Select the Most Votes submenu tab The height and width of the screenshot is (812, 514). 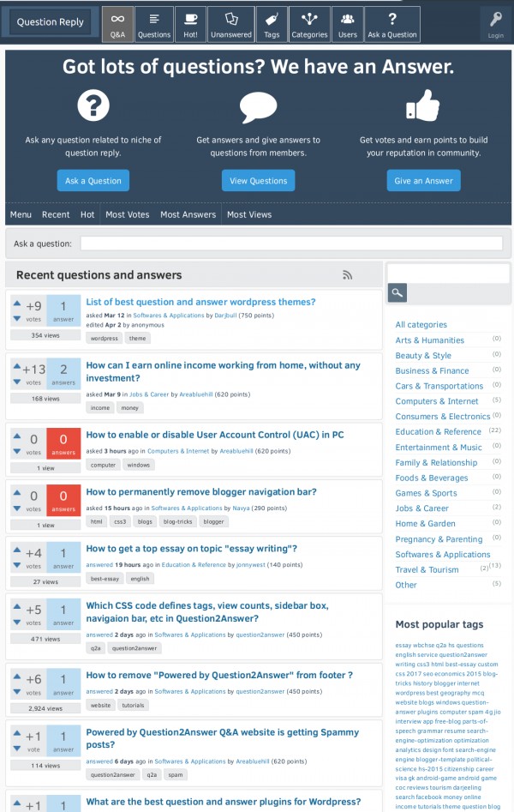[127, 214]
